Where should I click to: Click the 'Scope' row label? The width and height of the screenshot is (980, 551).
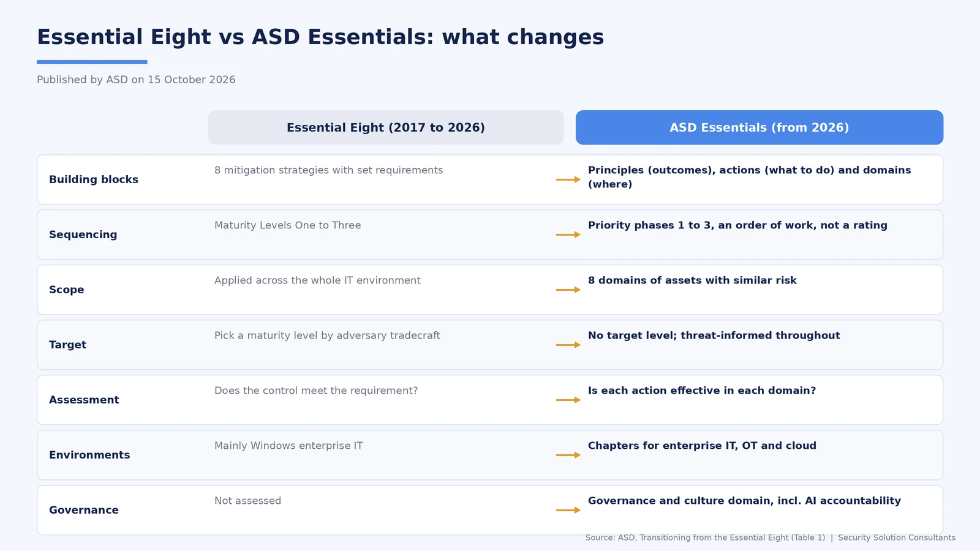(67, 290)
